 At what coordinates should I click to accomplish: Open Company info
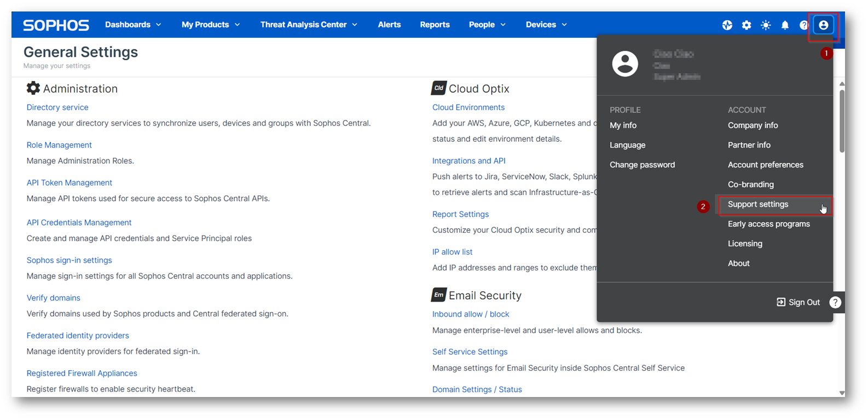pos(753,125)
